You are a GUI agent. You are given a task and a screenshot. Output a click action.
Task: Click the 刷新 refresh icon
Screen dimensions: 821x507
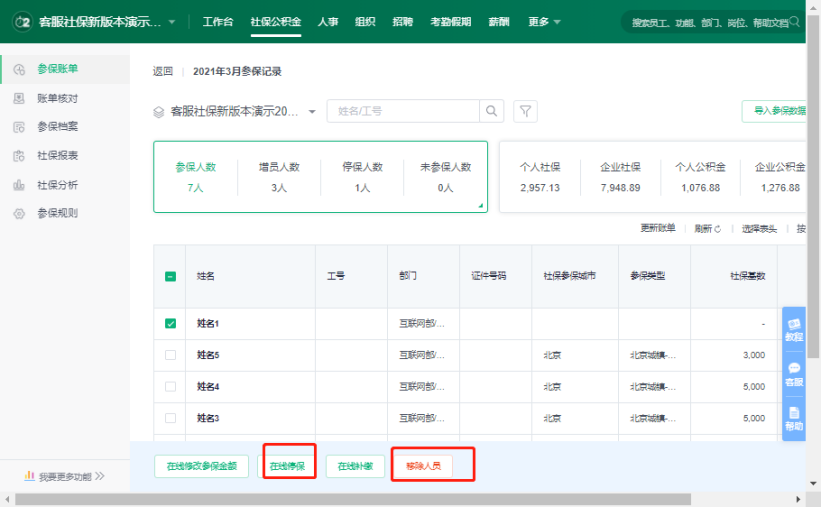(x=717, y=229)
